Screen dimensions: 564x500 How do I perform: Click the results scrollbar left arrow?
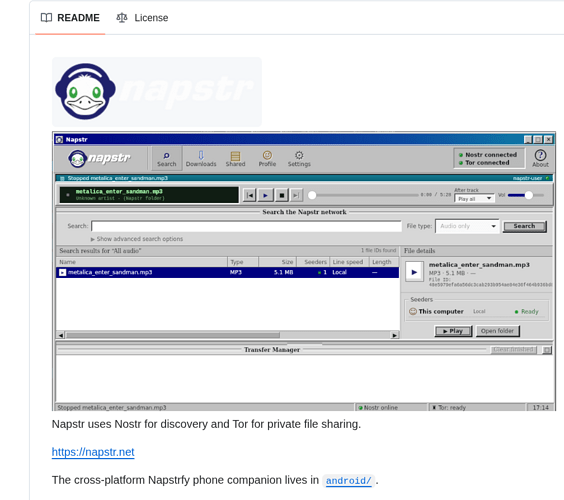[60, 335]
